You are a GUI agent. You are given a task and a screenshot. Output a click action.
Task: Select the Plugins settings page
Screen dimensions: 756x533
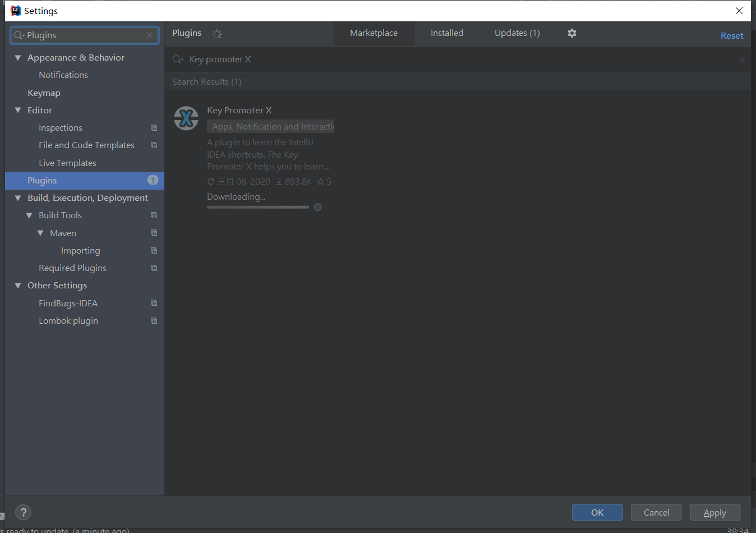(x=85, y=181)
